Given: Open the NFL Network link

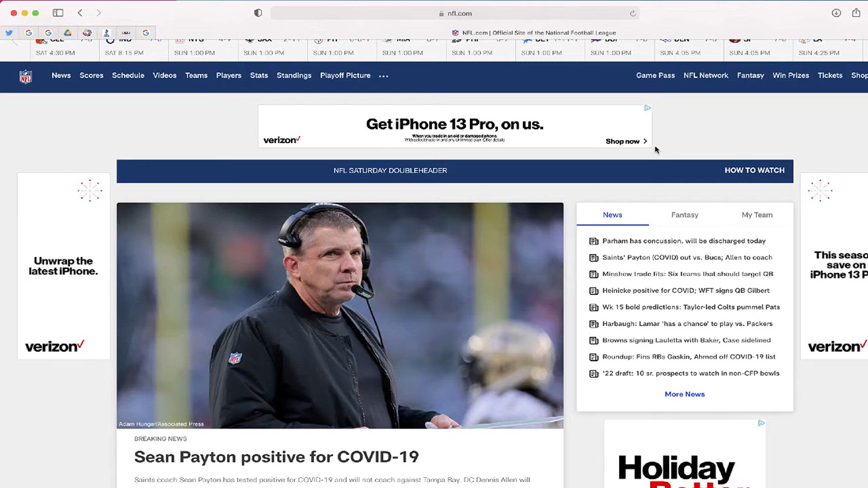Looking at the screenshot, I should (x=706, y=75).
